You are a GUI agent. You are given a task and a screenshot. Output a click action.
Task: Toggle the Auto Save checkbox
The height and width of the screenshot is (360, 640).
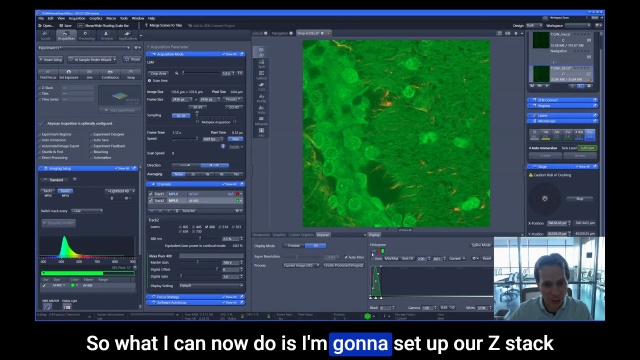[91, 140]
